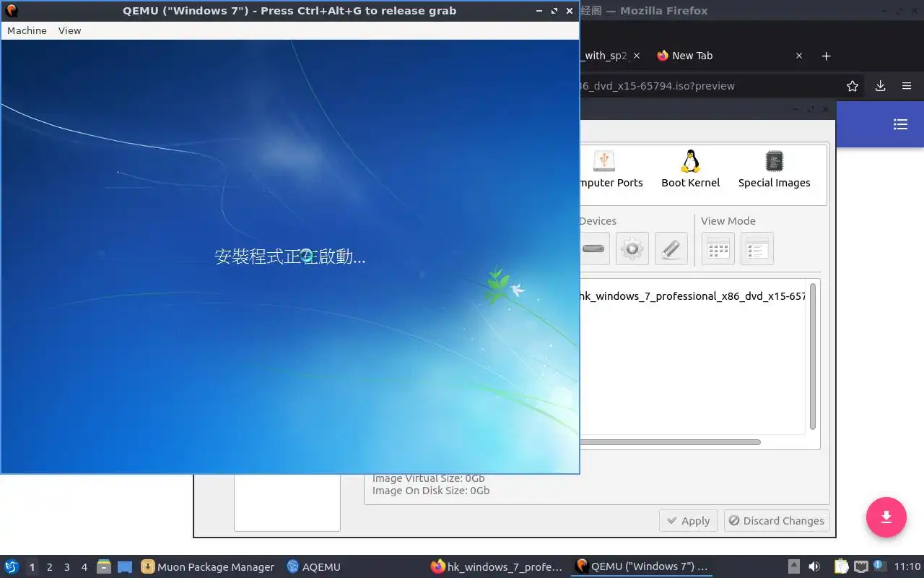Click the Image Virtual Size 0Gb label

pyautogui.click(x=429, y=478)
